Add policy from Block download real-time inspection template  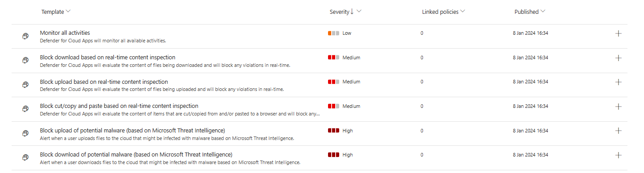(x=618, y=58)
